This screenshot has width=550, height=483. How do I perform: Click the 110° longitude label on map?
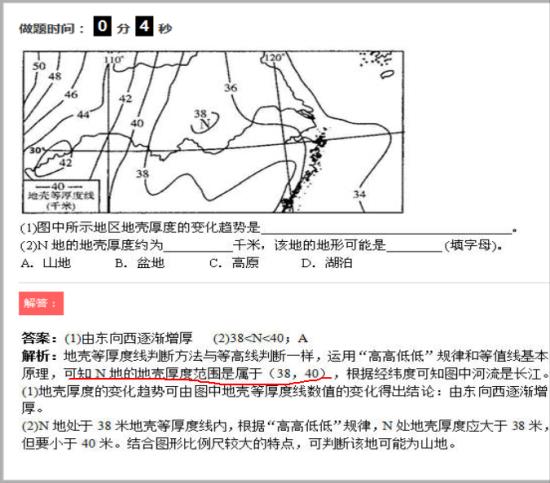click(114, 59)
